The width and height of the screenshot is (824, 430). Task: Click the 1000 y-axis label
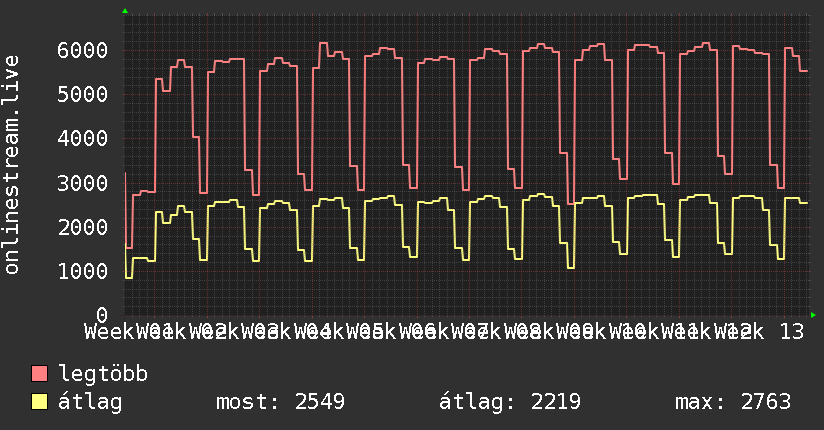pyautogui.click(x=83, y=271)
